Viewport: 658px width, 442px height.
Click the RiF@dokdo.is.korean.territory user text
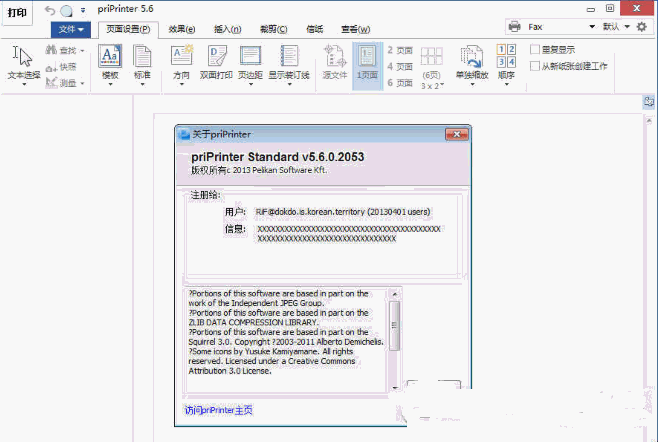[343, 212]
